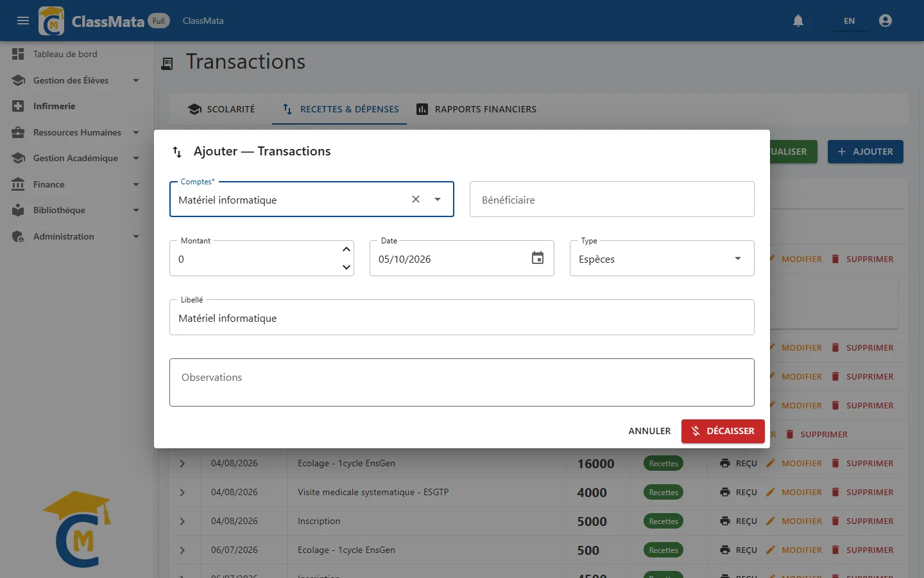This screenshot has height=578, width=924.
Task: Click the Libellé text field
Action: pos(461,317)
